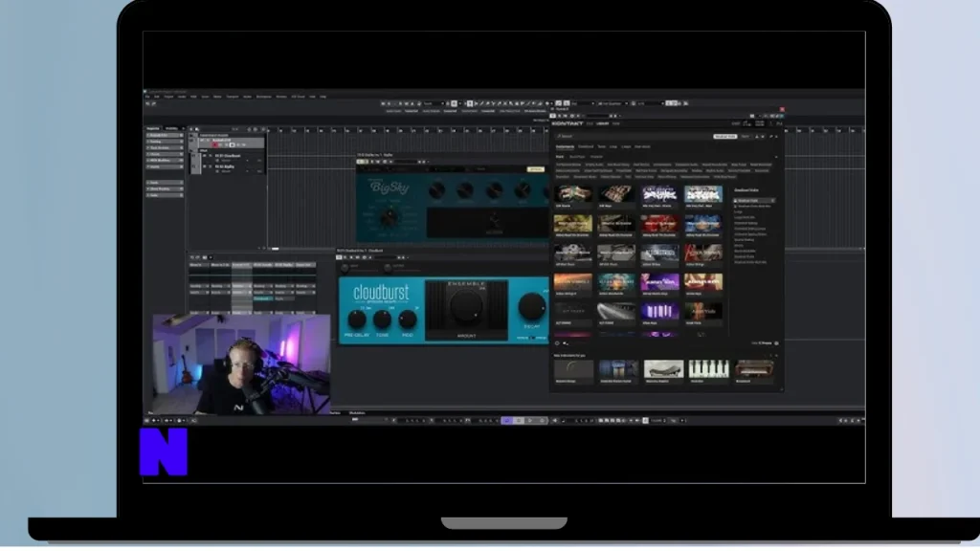The image size is (980, 551).
Task: Click the Cloudburst Decay knob
Action: pyautogui.click(x=532, y=307)
